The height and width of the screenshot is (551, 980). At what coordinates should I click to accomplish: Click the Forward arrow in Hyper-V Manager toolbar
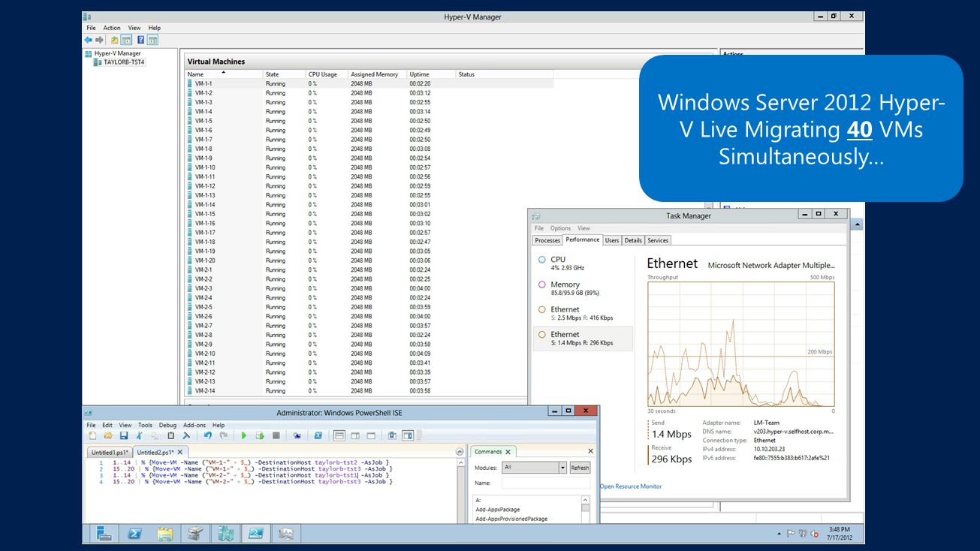(99, 40)
